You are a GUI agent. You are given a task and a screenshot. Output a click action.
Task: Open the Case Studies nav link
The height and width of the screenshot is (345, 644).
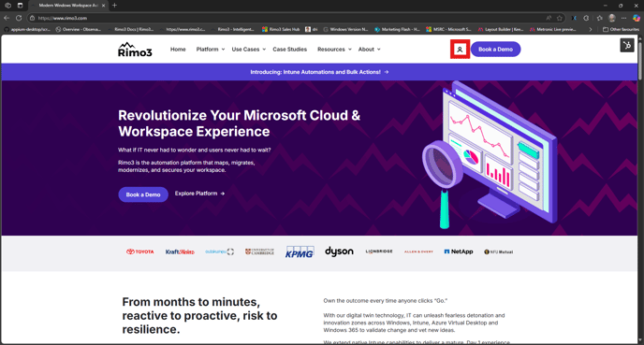(x=289, y=50)
